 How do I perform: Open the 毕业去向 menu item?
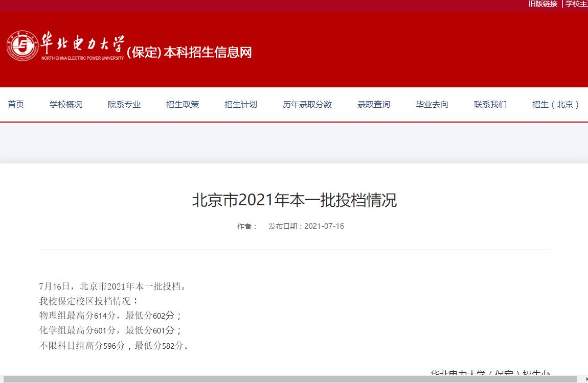point(432,105)
